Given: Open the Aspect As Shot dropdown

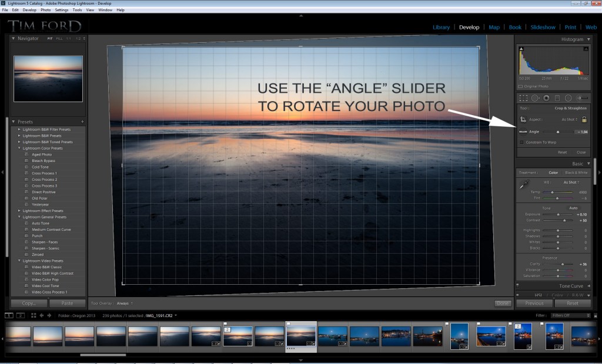Looking at the screenshot, I should 570,119.
